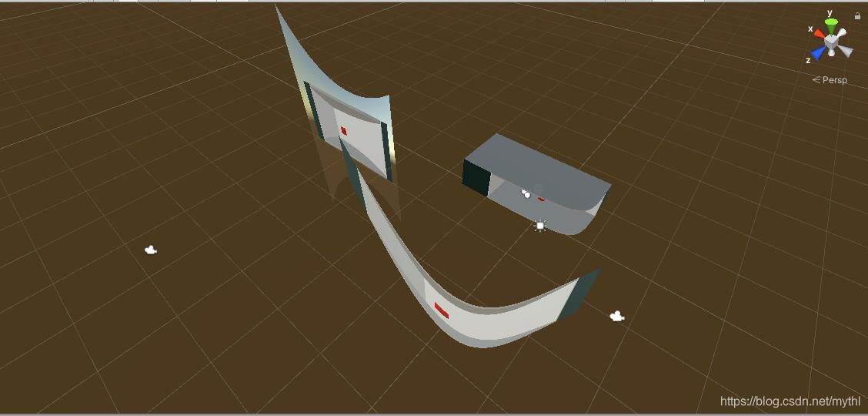Image resolution: width=868 pixels, height=416 pixels.
Task: Click the blue Z axis cone on gizmo
Action: click(x=819, y=53)
